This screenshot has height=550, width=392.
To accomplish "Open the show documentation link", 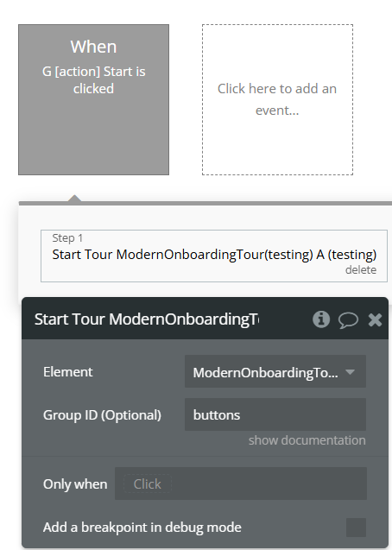I will click(x=307, y=440).
